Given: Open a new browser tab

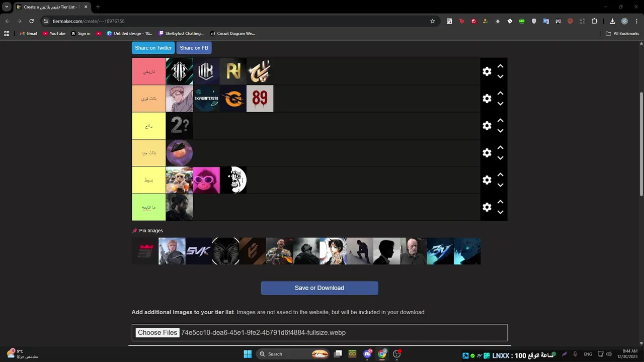Looking at the screenshot, I should pyautogui.click(x=98, y=7).
